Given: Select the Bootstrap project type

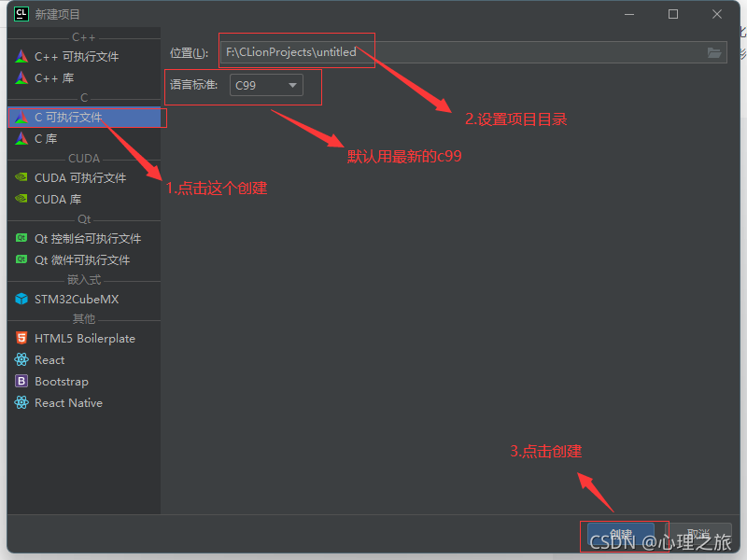Looking at the screenshot, I should pos(84,382).
